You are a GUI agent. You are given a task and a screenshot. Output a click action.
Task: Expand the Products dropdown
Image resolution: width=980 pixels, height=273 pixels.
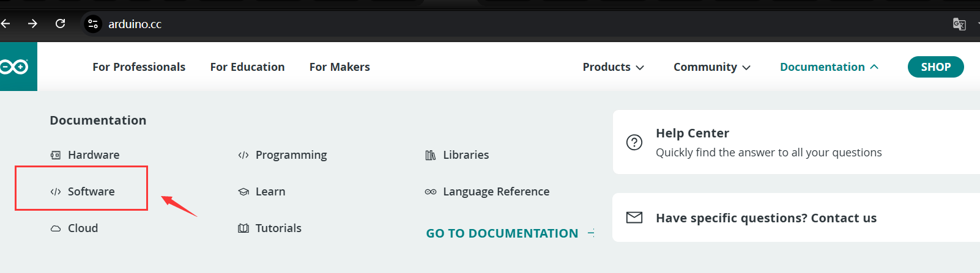[x=613, y=67]
